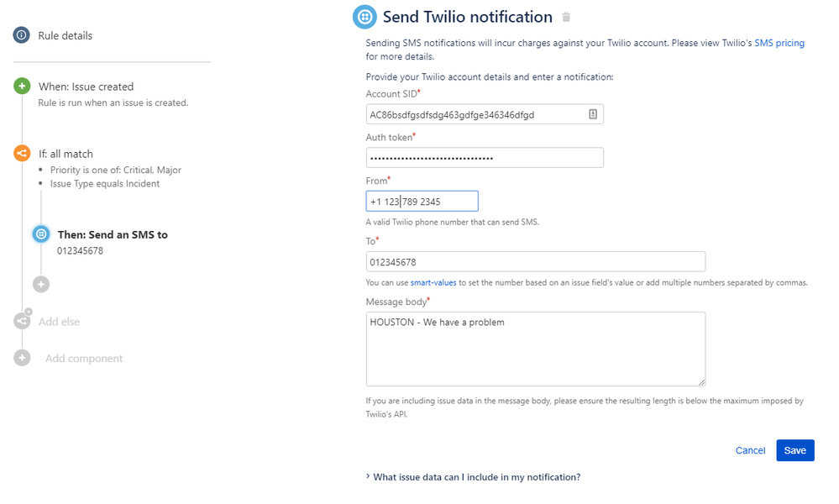The width and height of the screenshot is (839, 504).
Task: Select the To recipient field
Action: (535, 261)
